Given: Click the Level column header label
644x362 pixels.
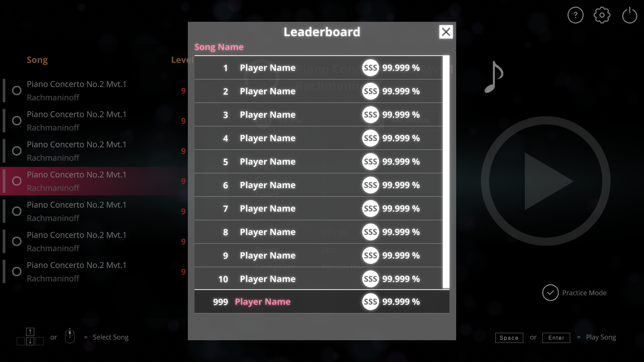Looking at the screenshot, I should point(182,60).
